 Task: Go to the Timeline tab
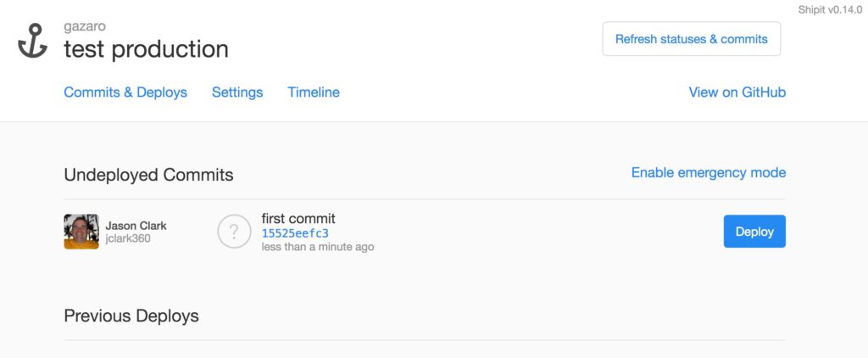[314, 92]
